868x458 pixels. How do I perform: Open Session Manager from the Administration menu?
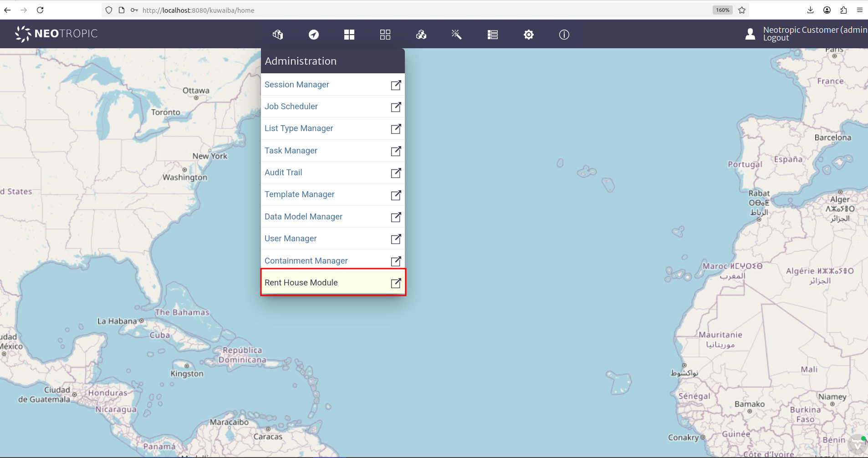tap(297, 85)
